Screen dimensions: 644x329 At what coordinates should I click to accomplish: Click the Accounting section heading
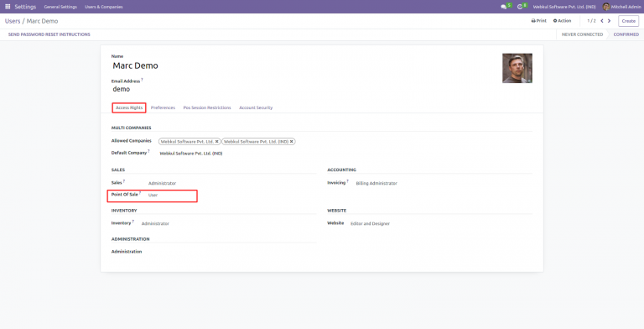point(342,170)
